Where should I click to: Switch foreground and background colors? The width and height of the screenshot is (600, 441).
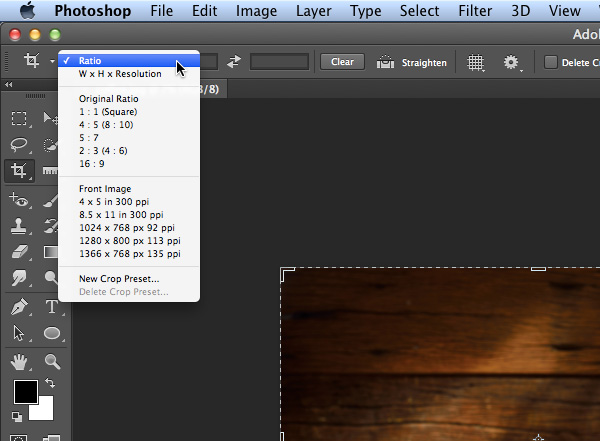[x=50, y=383]
